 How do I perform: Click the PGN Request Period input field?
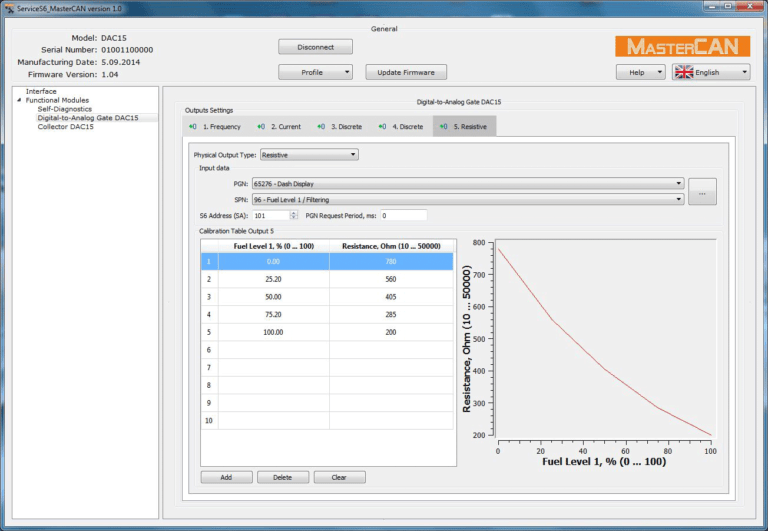tap(402, 215)
